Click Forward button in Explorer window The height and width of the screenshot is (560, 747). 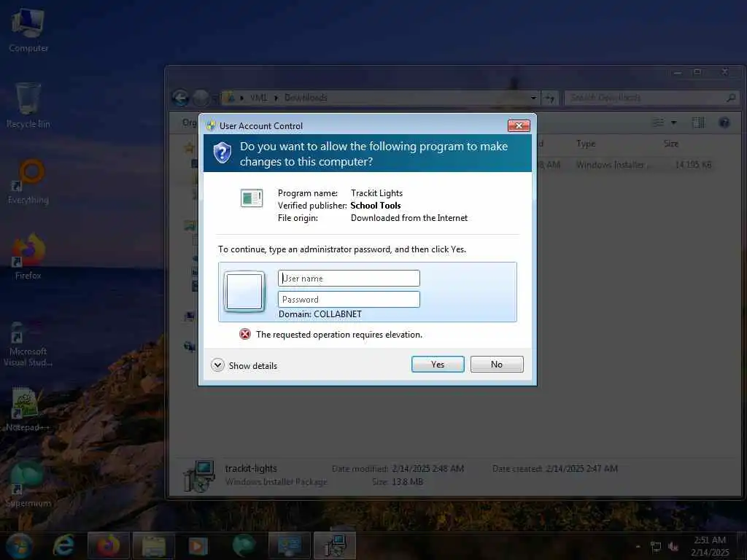point(201,98)
